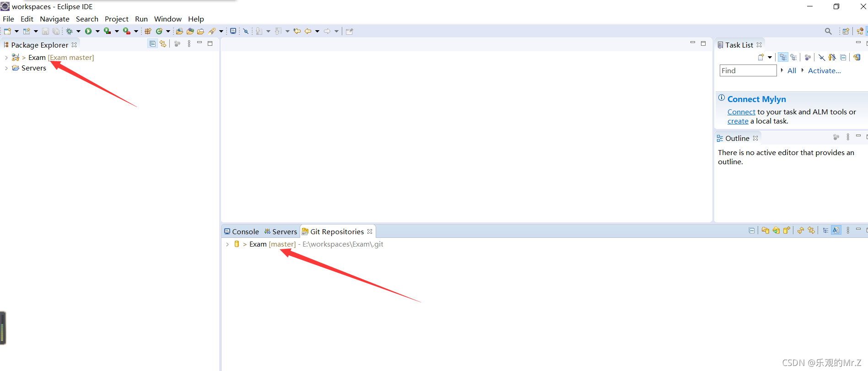Collapse All in Package Explorer
This screenshot has height=371, width=868.
click(x=152, y=43)
